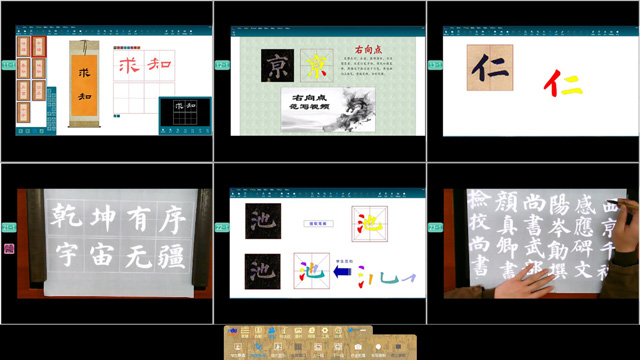Image resolution: width=640 pixels, height=360 pixels.
Task: Toggle the blue pin icon on control bar
Action: (x=351, y=330)
